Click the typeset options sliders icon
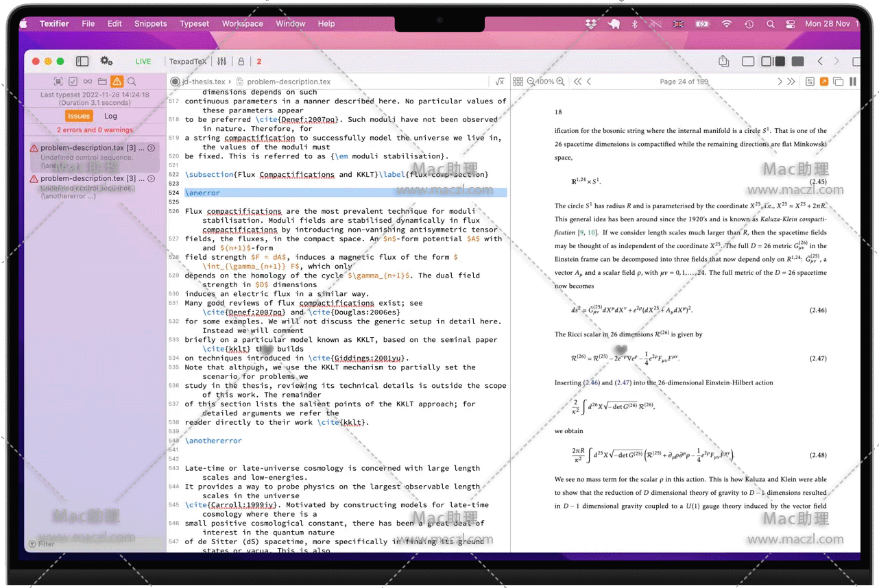Image resolution: width=879 pixels, height=588 pixels. click(x=221, y=62)
